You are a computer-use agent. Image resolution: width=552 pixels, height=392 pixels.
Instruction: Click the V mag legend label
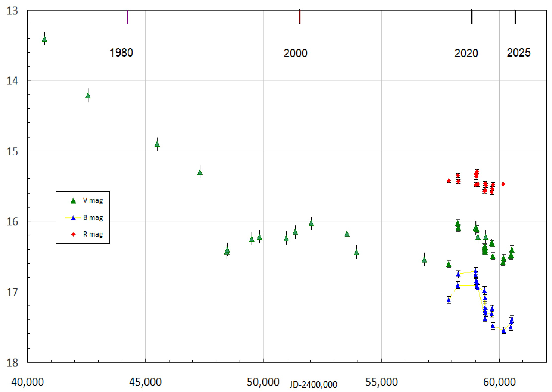coord(93,201)
